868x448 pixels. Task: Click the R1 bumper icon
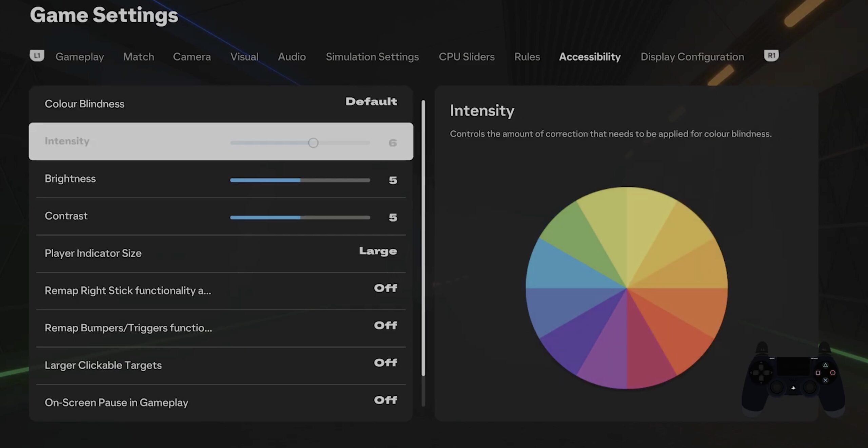[x=771, y=56]
